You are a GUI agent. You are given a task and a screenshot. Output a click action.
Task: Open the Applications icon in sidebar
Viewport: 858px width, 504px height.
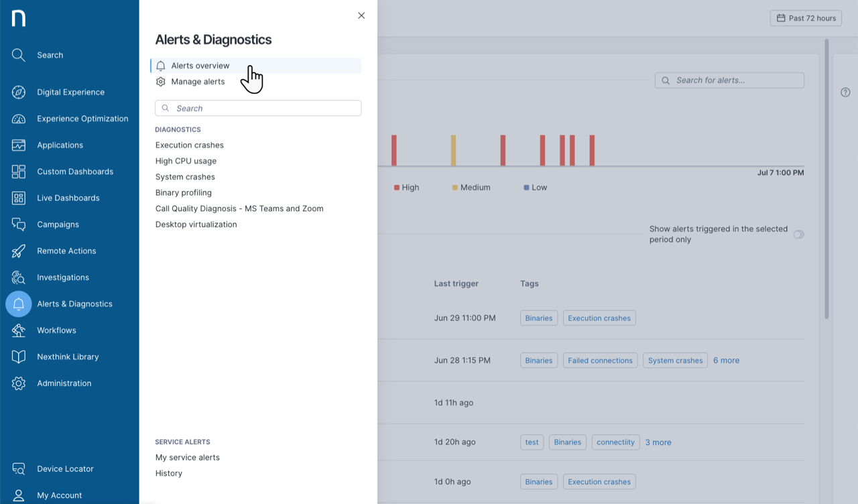[x=19, y=145]
